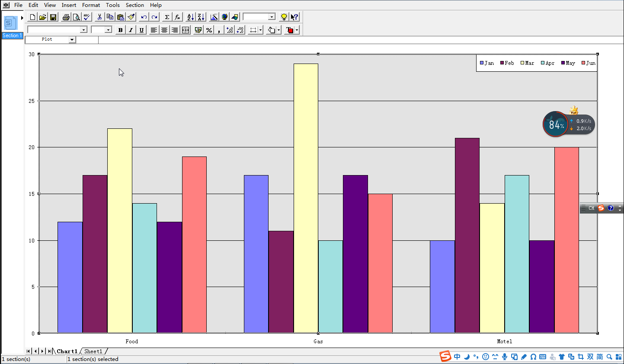This screenshot has width=624, height=364.
Task: Sort ascending with the A-Z icon
Action: 190,17
